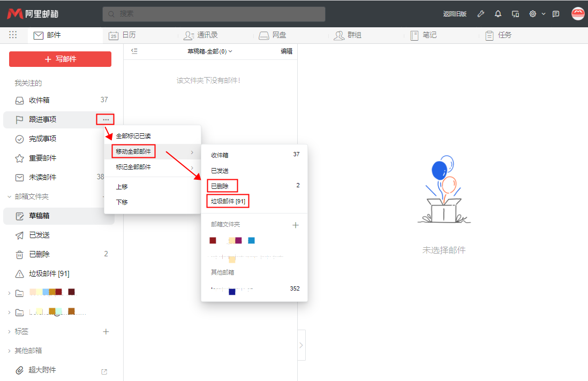Expand the 其他邮箱 section
The image size is (588, 381).
coord(9,350)
